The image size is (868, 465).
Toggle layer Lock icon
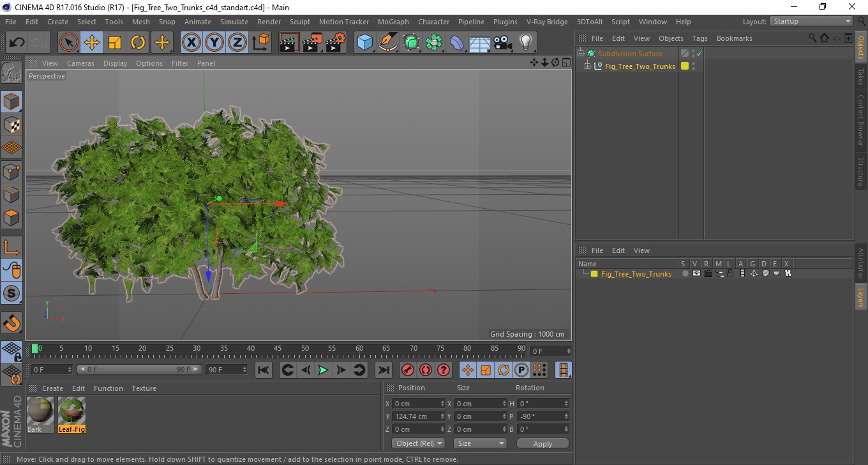pyautogui.click(x=730, y=273)
